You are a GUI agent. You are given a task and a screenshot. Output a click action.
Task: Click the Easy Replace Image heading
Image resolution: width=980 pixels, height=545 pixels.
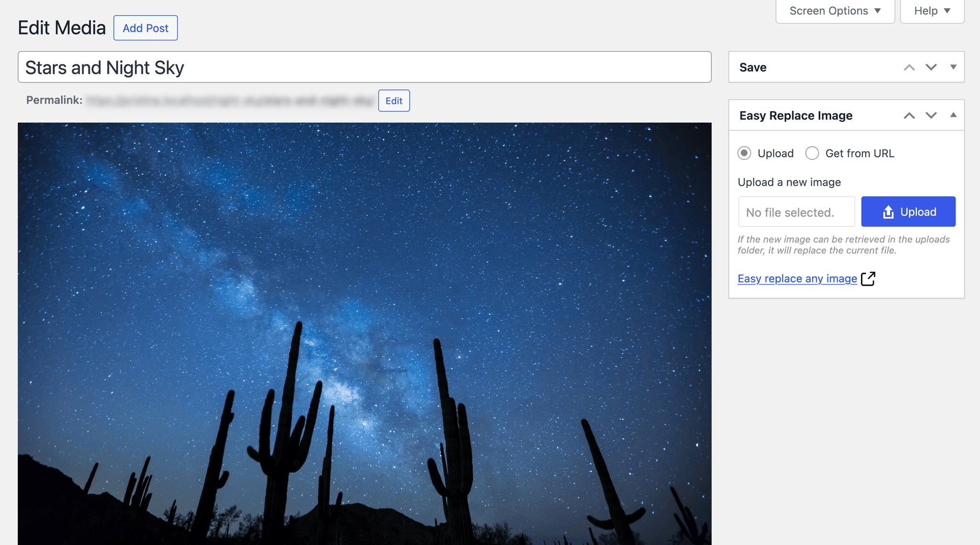(x=796, y=115)
